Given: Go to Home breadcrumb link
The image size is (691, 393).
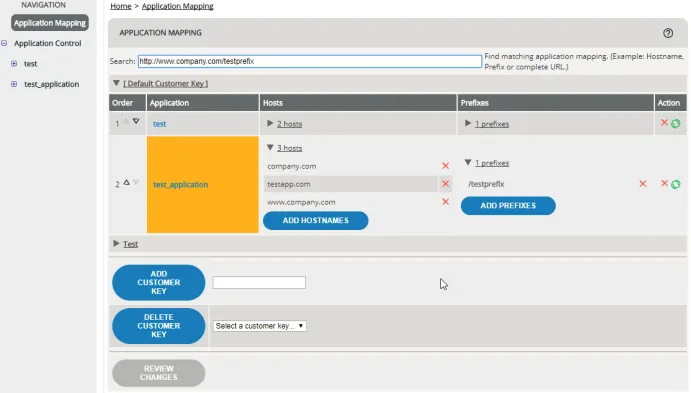Looking at the screenshot, I should pos(121,6).
